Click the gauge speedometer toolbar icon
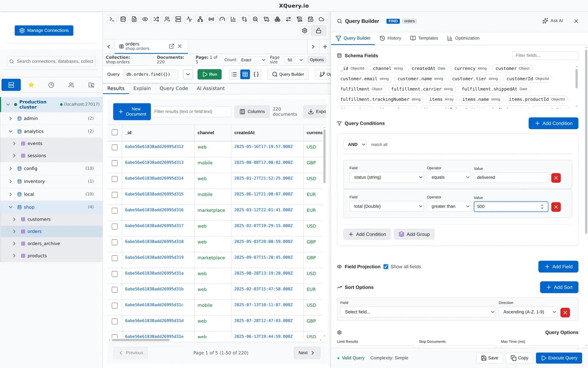588x368 pixels. (222, 19)
